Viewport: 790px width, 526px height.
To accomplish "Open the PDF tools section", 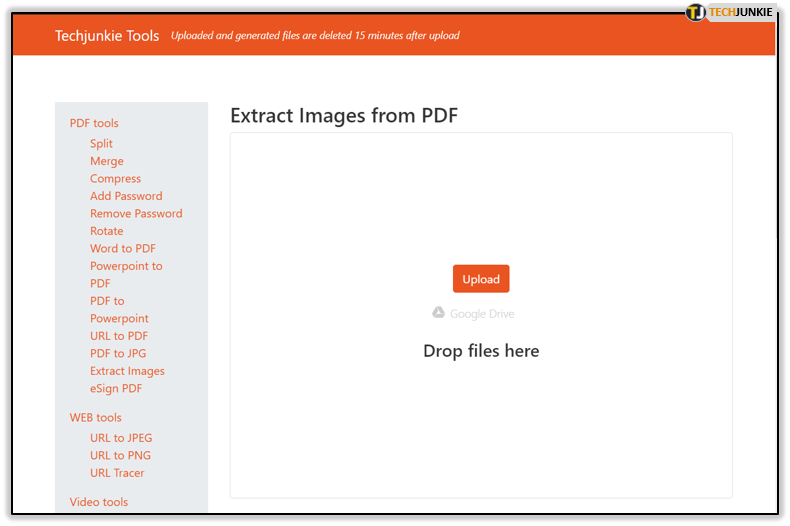I will tap(94, 123).
